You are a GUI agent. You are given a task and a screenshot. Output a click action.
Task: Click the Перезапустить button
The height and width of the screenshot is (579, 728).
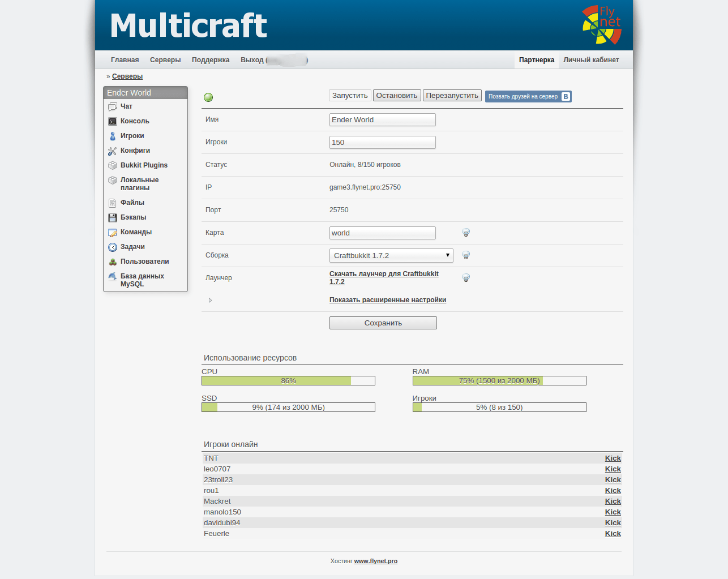(452, 96)
